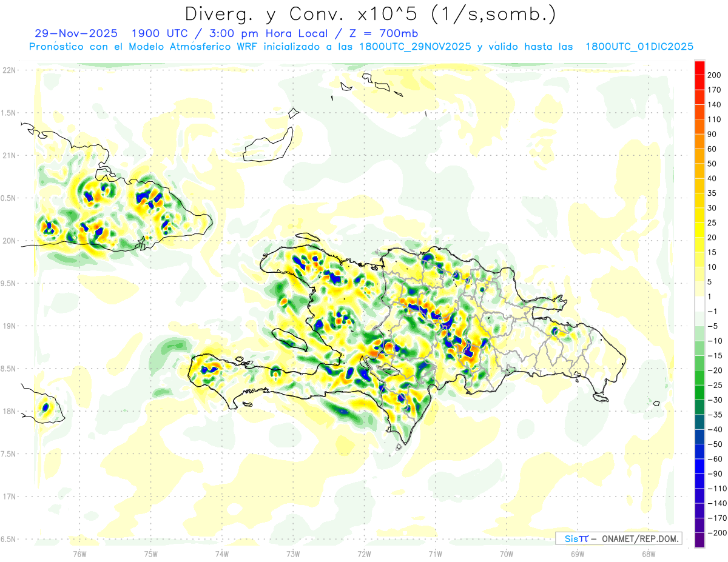Click the topmost red colorbar segment
The image size is (728, 562).
(699, 68)
